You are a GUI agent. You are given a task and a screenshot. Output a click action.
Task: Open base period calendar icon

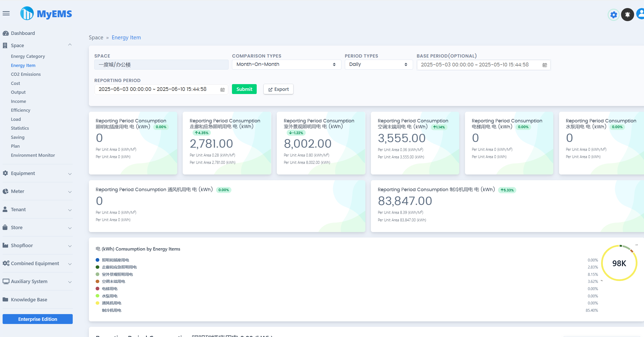[x=545, y=65]
